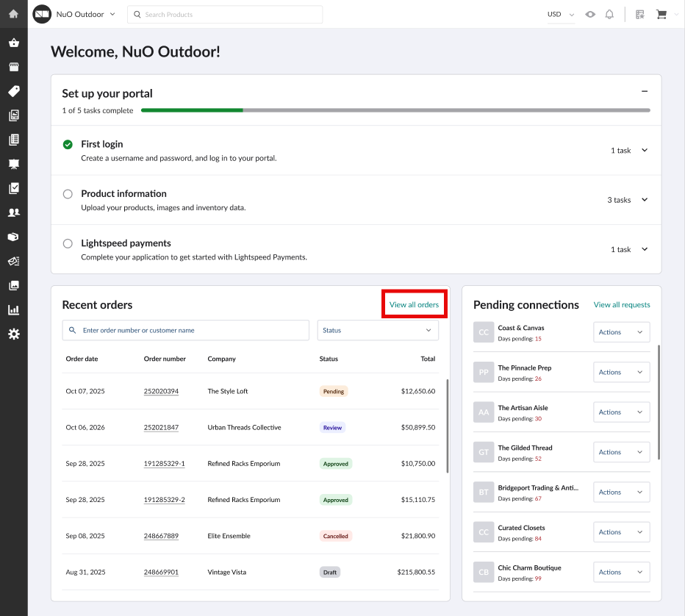Open the shopping cart in the top bar
This screenshot has height=616, width=685.
(661, 15)
